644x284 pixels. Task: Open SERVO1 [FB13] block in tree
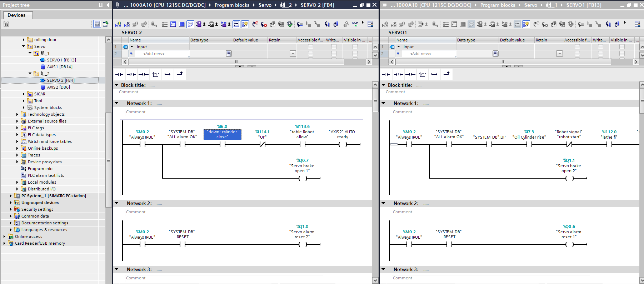tap(61, 60)
